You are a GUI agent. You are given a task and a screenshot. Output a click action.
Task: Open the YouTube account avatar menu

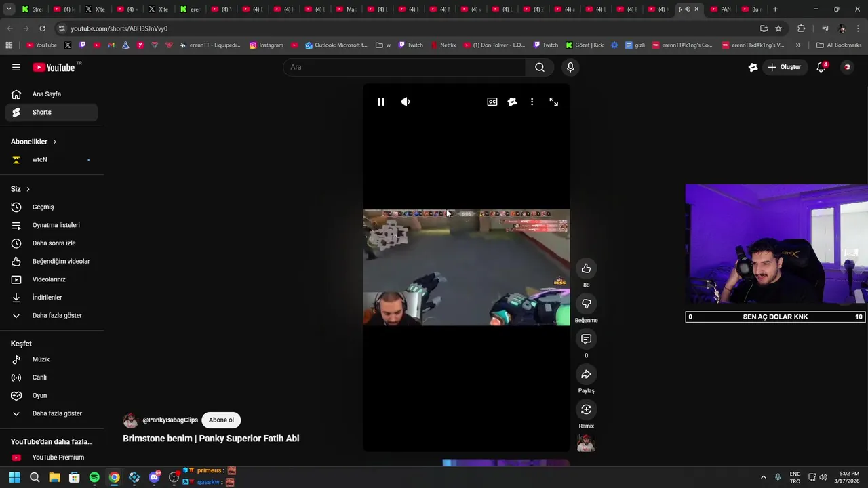847,67
